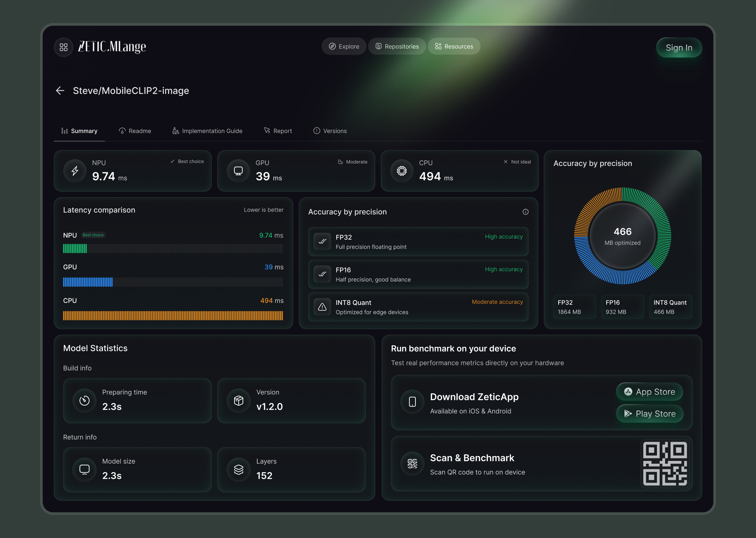The height and width of the screenshot is (538, 756).
Task: Go to the Versions tab
Action: pyautogui.click(x=330, y=131)
